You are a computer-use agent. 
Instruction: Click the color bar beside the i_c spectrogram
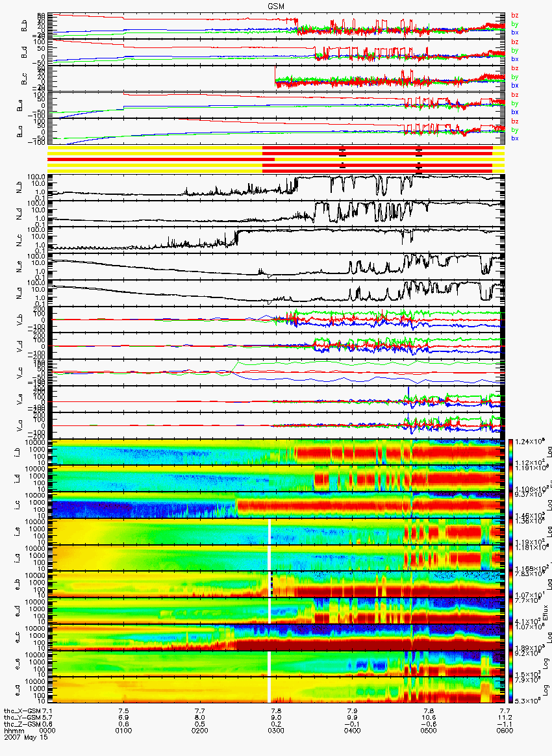coord(511,505)
